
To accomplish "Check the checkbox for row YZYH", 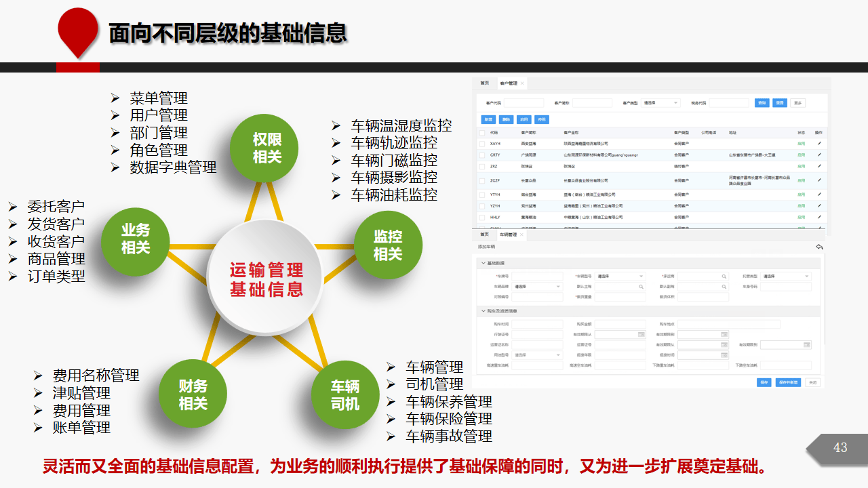I will point(482,206).
